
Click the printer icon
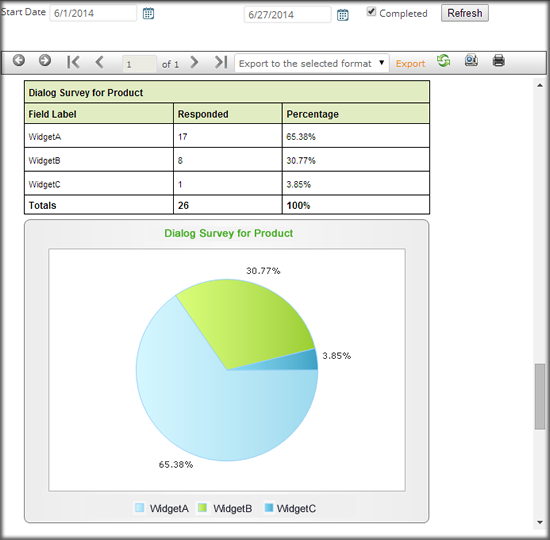[498, 60]
